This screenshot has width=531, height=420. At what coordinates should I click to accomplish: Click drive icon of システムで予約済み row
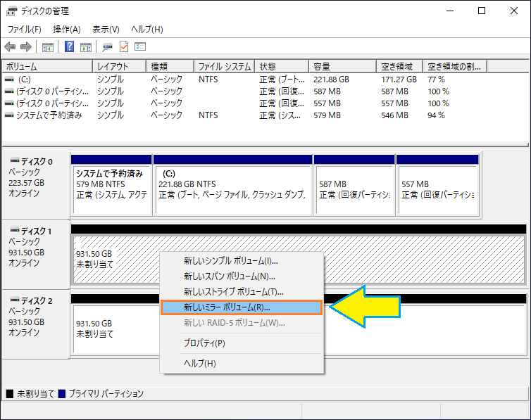pos(9,115)
